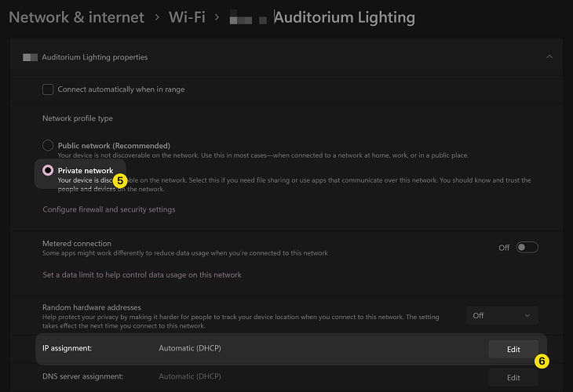Open the Set a data limit link
The width and height of the screenshot is (573, 392).
coord(141,274)
